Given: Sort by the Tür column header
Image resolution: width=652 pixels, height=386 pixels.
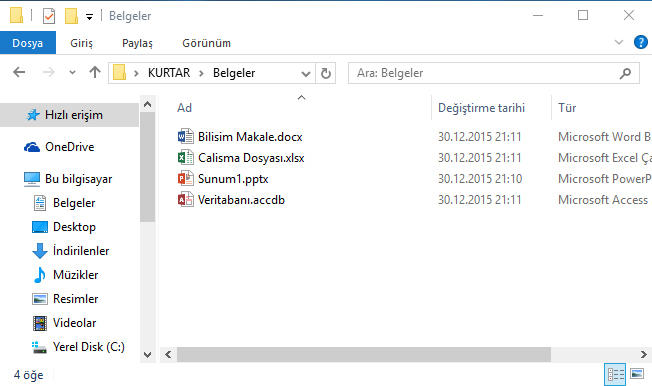Looking at the screenshot, I should (x=567, y=108).
